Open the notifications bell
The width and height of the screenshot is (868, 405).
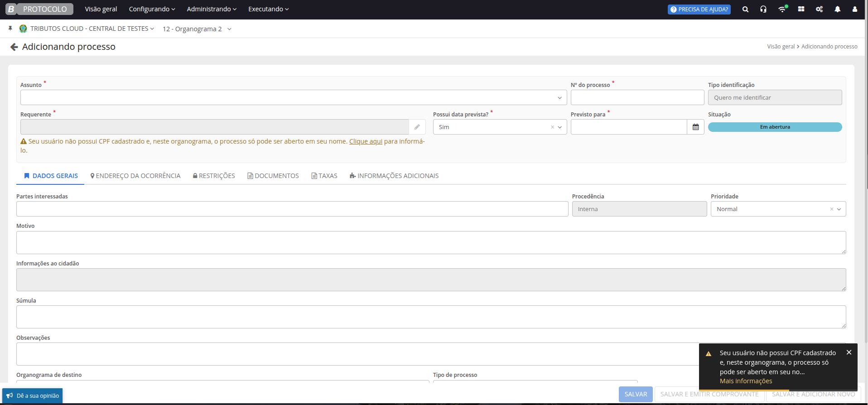[837, 9]
